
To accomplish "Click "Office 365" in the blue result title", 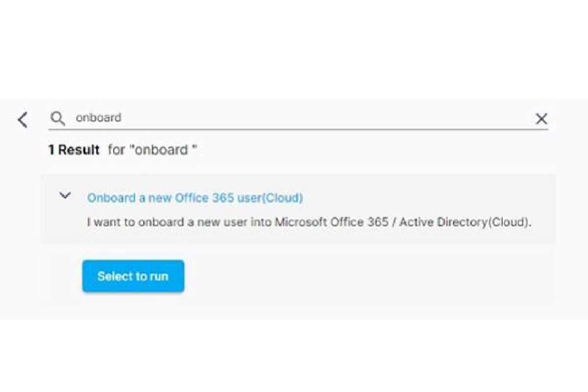I will (x=204, y=198).
